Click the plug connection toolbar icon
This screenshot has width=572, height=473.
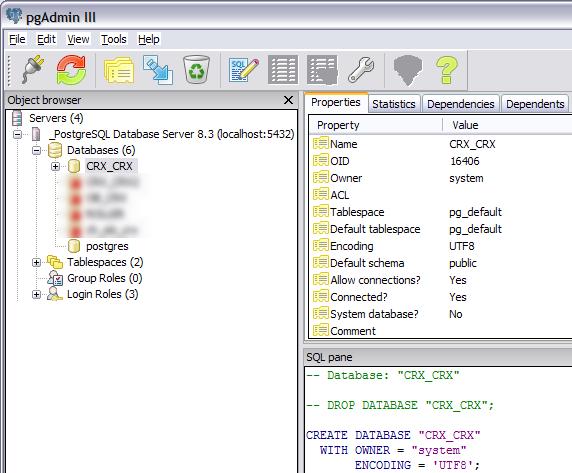coord(33,69)
